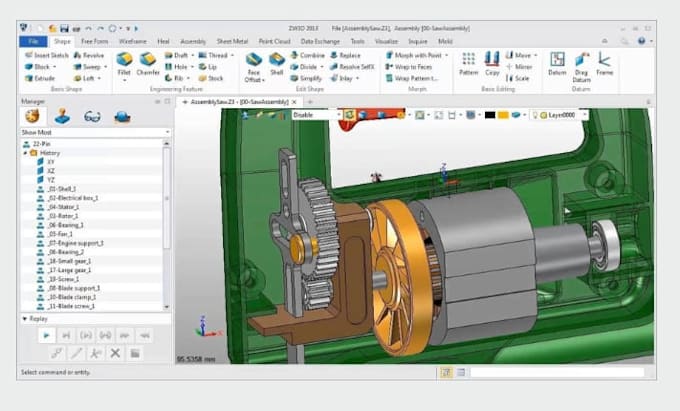This screenshot has width=680, height=411.
Task: Collapse the History tree node
Action: (x=25, y=153)
